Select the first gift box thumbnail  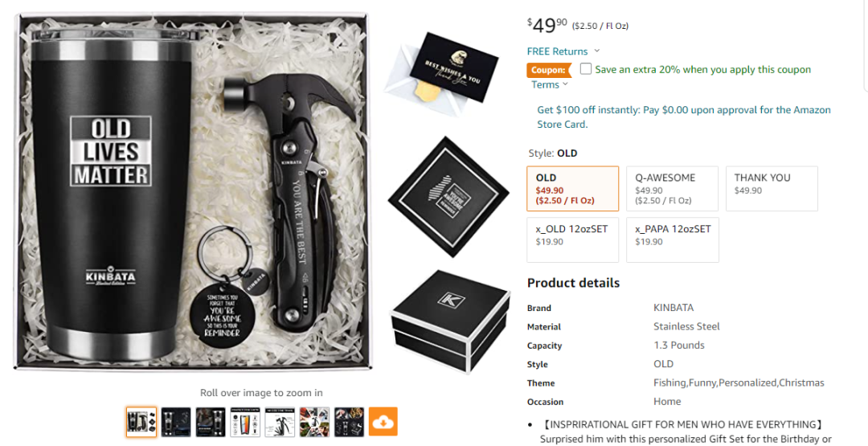(x=141, y=422)
